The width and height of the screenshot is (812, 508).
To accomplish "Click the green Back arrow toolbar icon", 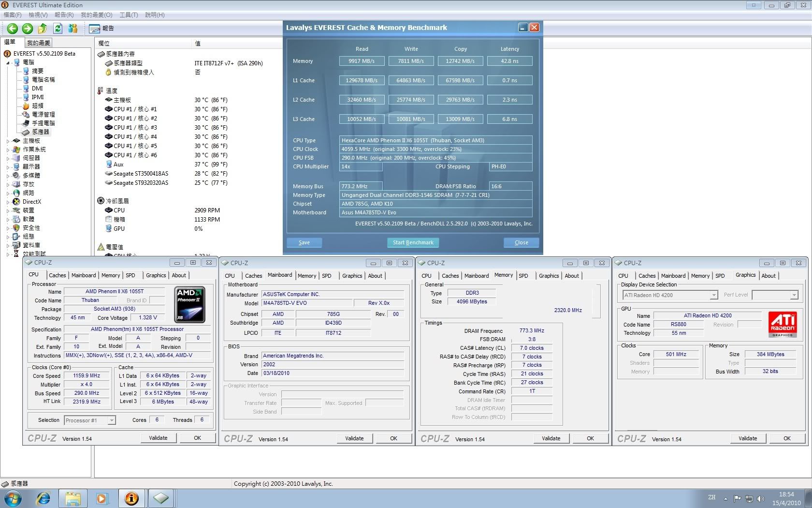I will [13, 29].
